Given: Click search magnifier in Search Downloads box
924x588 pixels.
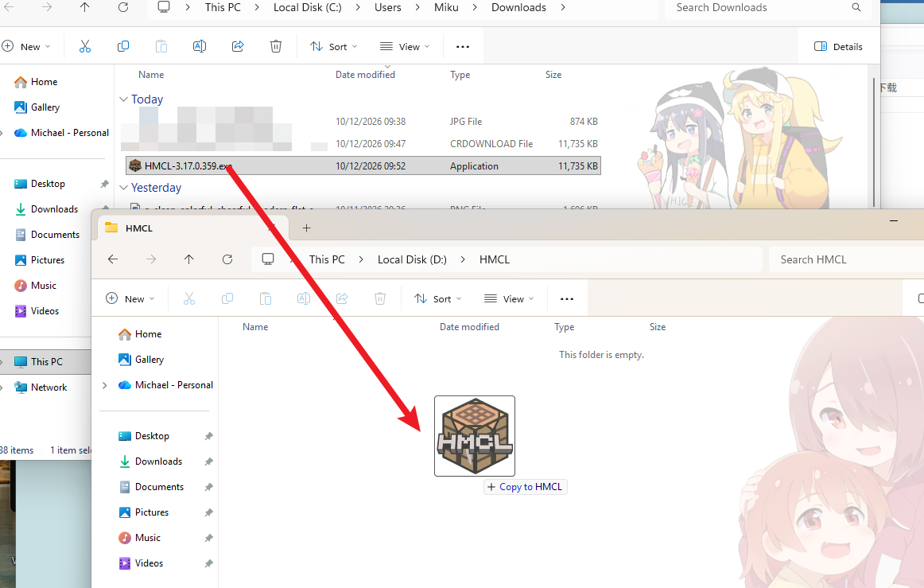Looking at the screenshot, I should click(856, 7).
